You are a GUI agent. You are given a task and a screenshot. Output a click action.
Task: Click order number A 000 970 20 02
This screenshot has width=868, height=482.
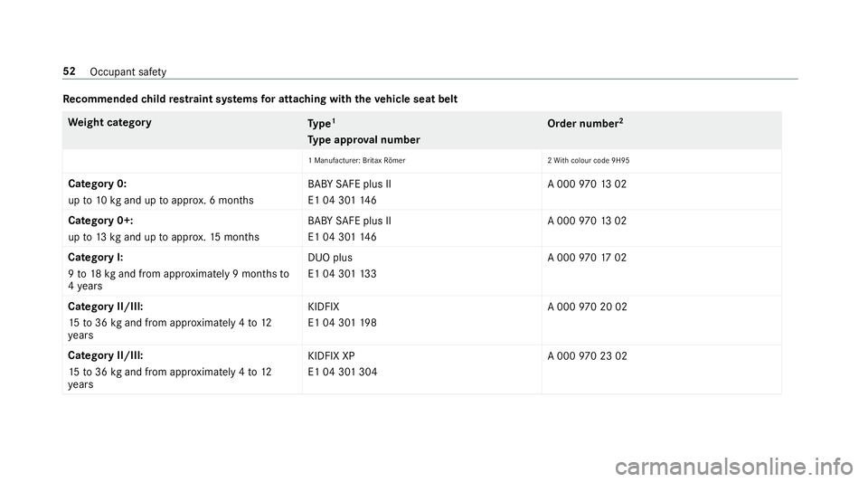pos(588,307)
